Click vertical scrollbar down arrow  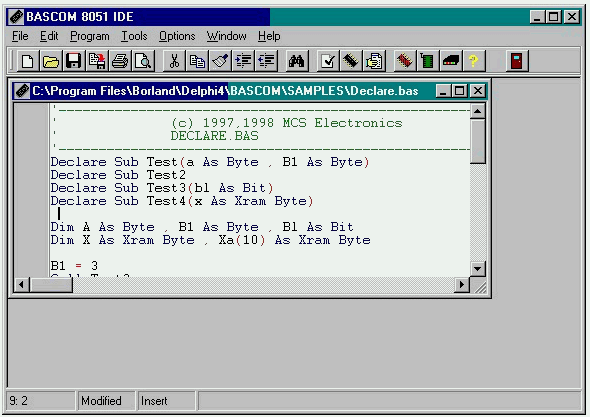tap(477, 269)
